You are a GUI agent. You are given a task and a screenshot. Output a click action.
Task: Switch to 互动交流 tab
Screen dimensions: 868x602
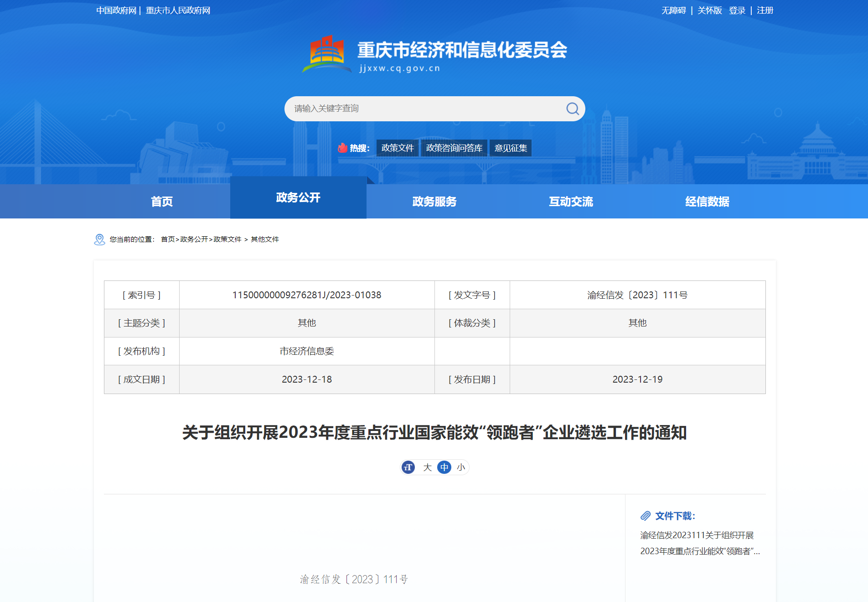click(571, 202)
